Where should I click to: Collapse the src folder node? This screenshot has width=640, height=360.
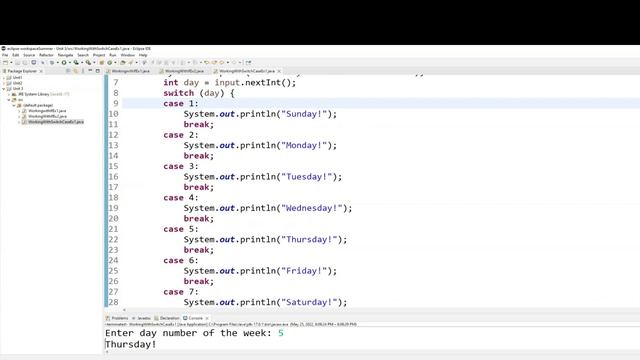(9, 100)
